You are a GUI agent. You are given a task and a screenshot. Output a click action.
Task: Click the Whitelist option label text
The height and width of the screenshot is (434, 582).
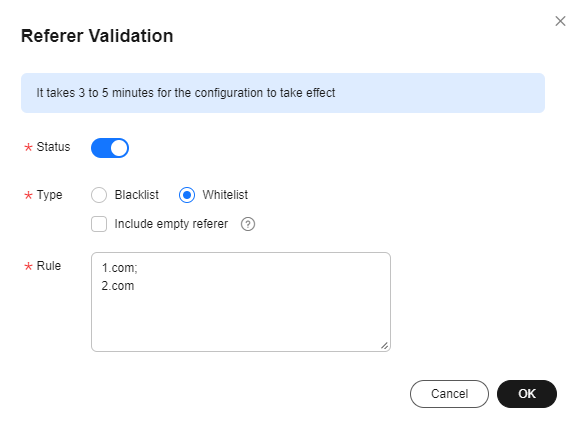(x=225, y=195)
